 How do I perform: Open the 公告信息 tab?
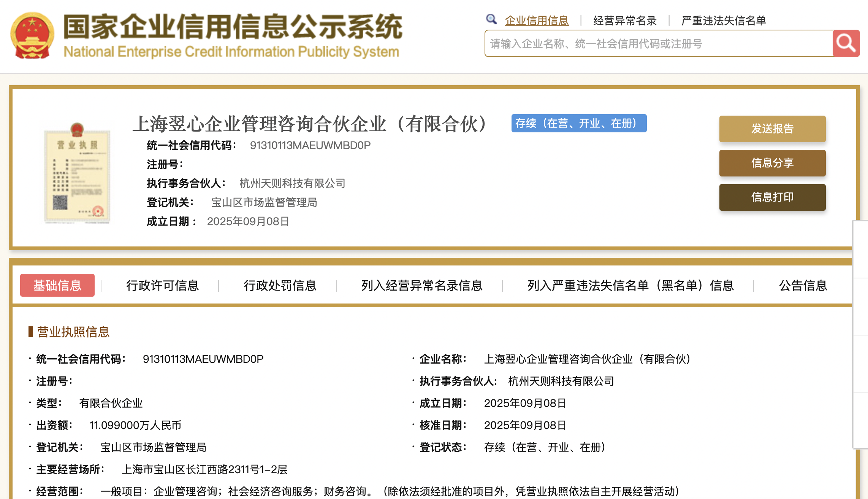(803, 285)
